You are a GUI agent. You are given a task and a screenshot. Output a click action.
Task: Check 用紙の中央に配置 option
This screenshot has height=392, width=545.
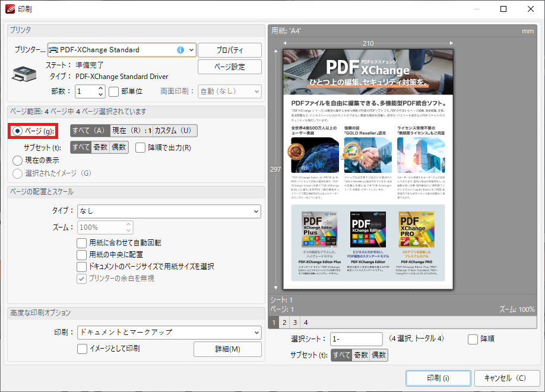(x=82, y=255)
